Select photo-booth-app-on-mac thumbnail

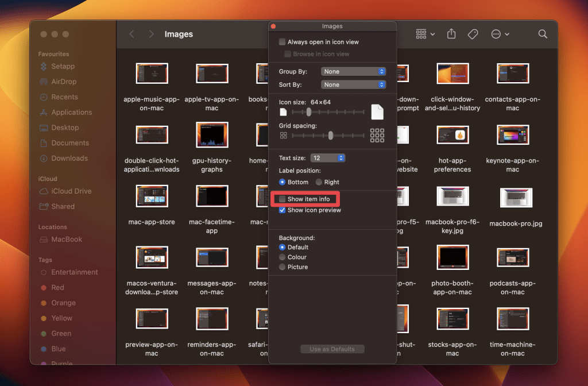452,257
